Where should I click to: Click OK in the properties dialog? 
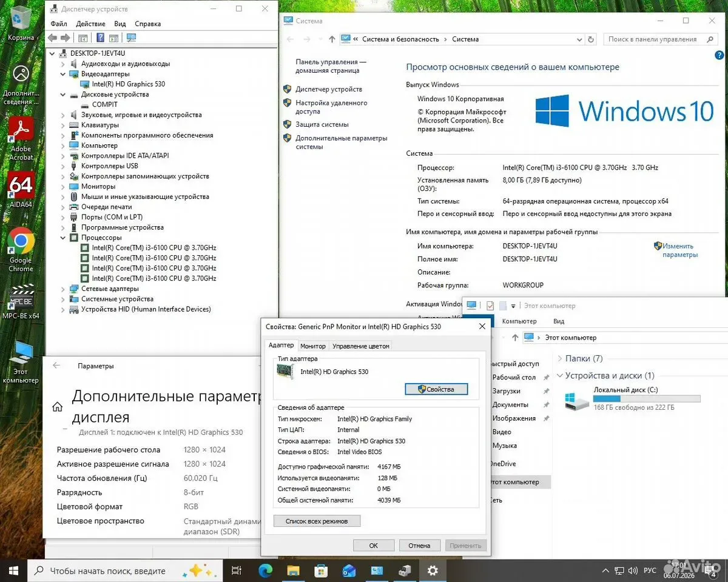click(374, 546)
